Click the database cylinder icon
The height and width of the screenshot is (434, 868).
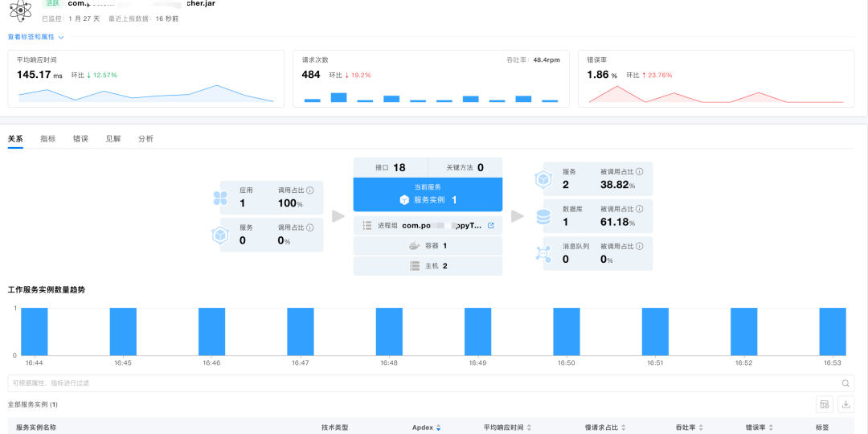(543, 217)
